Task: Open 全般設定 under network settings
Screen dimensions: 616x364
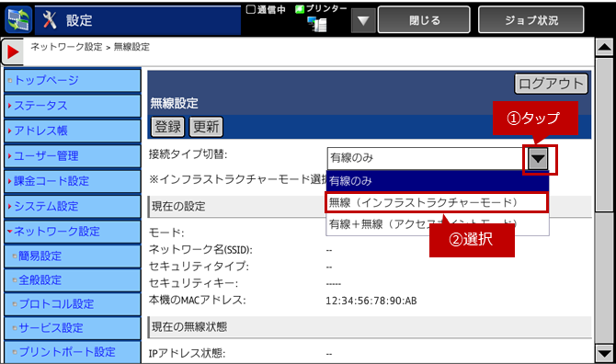Action: coord(73,280)
